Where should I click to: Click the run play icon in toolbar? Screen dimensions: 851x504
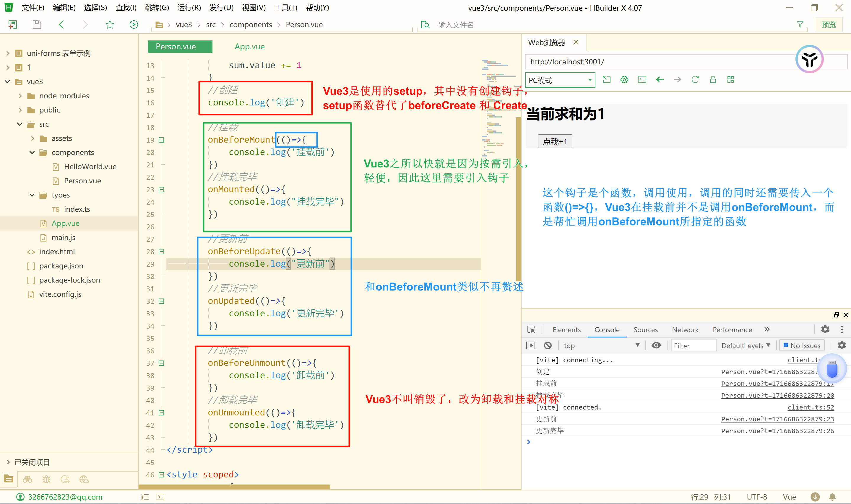[134, 25]
